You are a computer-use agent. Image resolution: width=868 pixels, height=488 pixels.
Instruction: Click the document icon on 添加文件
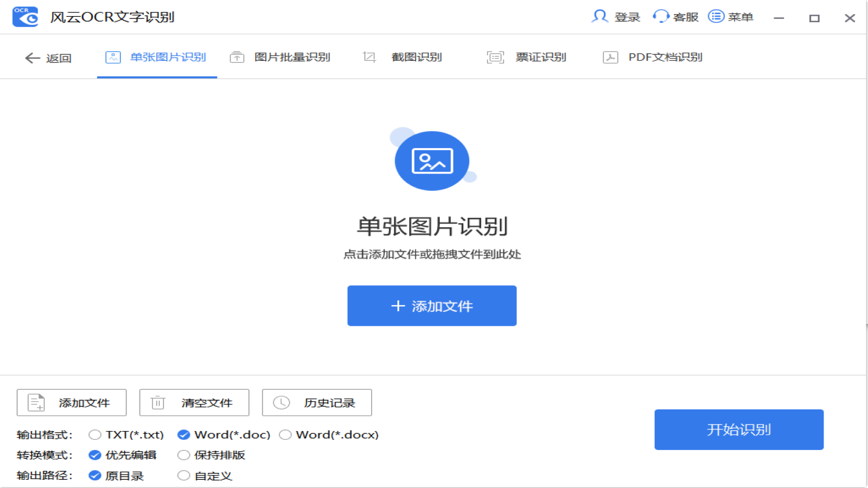click(x=35, y=402)
